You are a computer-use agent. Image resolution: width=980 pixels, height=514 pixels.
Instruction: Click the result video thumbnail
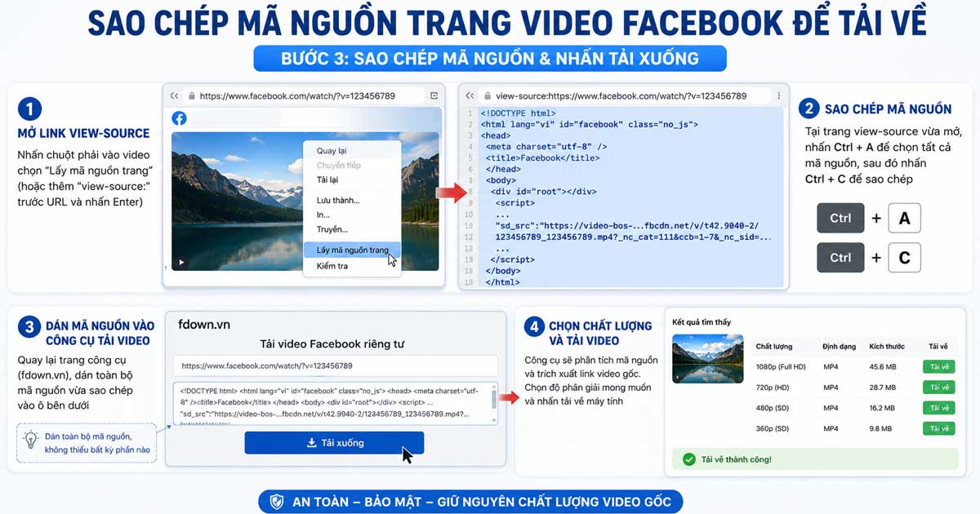(707, 358)
